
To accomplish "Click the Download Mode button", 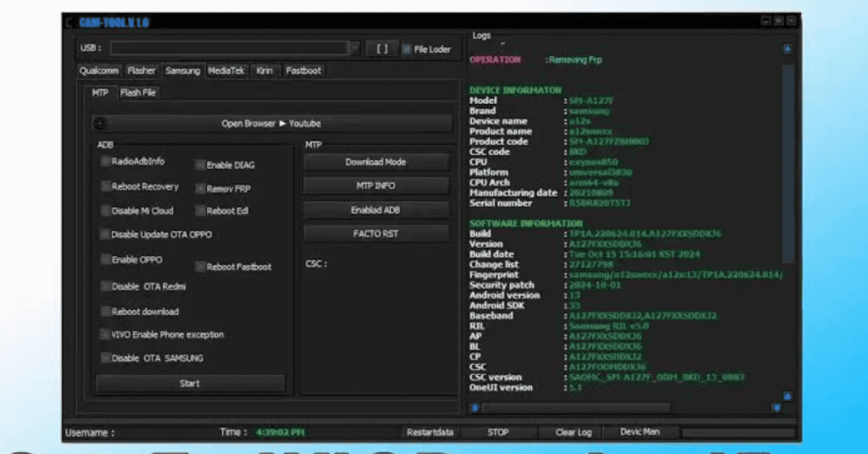I will (x=376, y=162).
